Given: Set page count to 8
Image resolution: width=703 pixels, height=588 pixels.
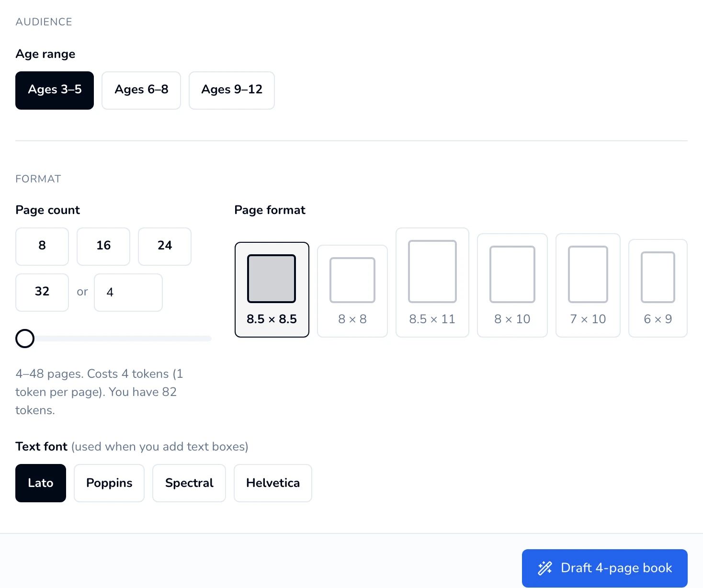Looking at the screenshot, I should click(x=42, y=247).
